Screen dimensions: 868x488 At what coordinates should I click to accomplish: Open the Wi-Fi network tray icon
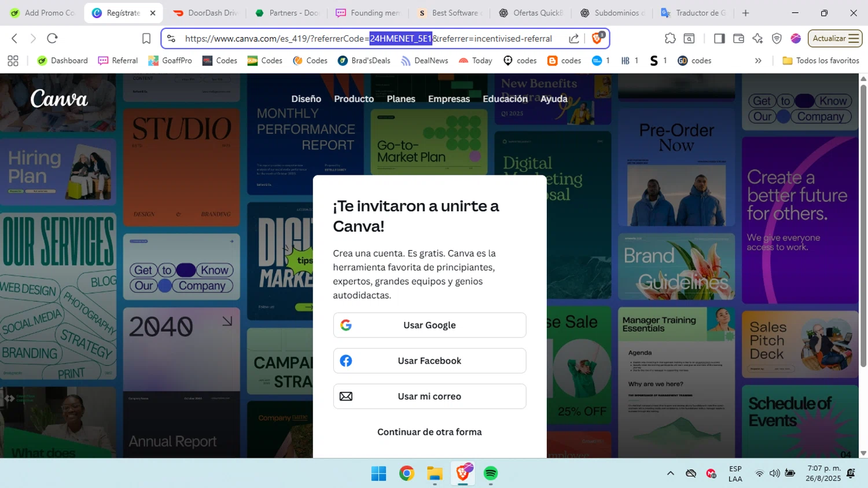point(759,474)
